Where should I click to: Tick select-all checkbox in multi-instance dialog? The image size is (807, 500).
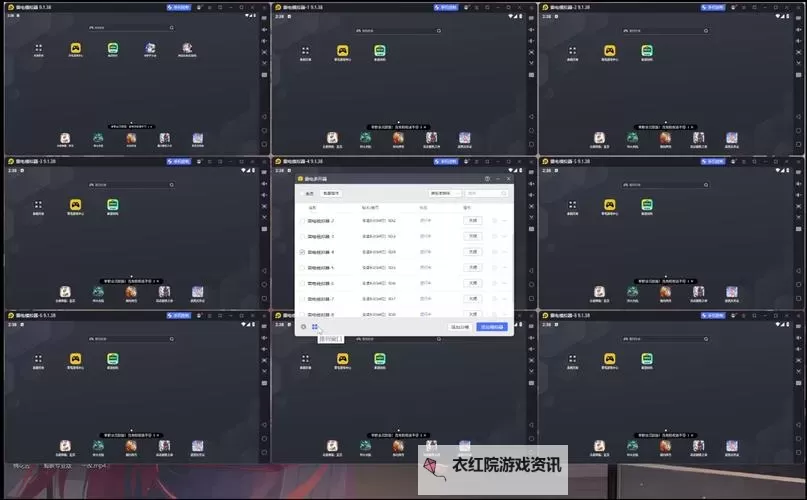pos(302,194)
